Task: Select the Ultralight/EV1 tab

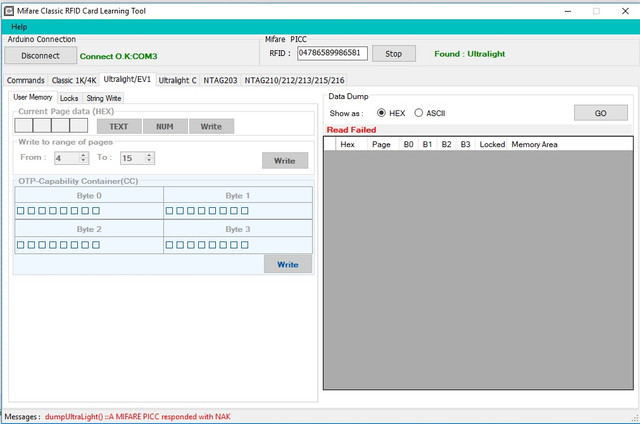Action: click(127, 79)
